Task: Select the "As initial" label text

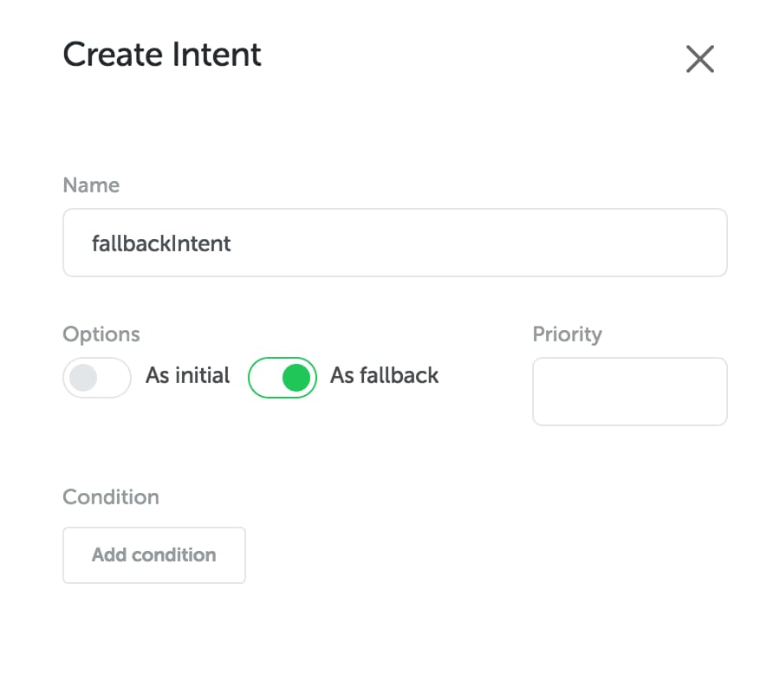Action: point(187,375)
